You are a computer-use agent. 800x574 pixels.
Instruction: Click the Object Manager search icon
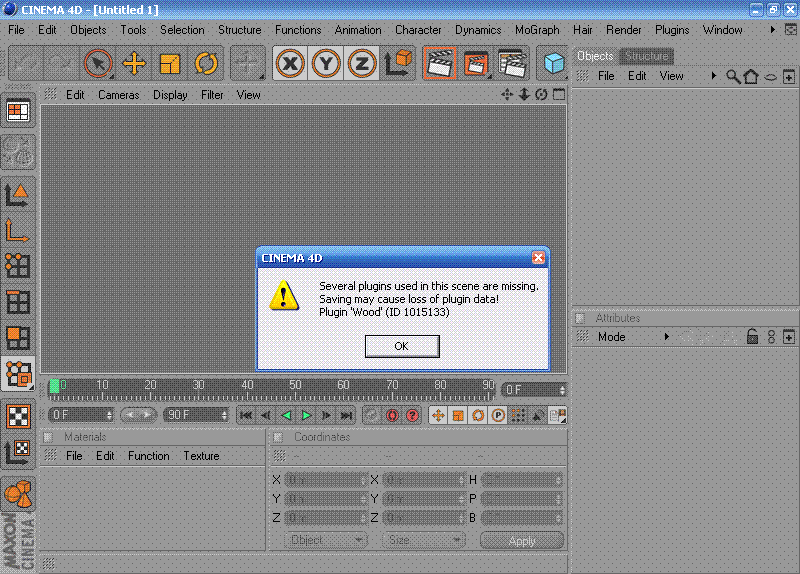pyautogui.click(x=733, y=77)
